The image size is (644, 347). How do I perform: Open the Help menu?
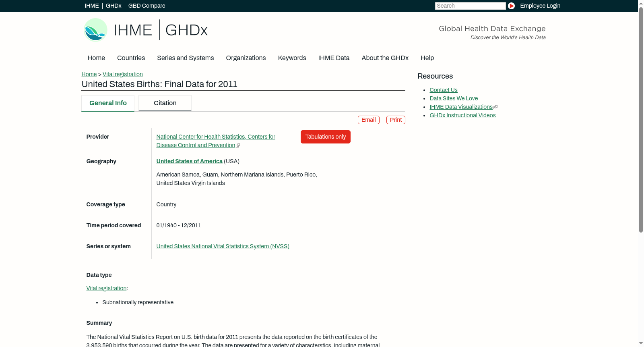tap(427, 58)
